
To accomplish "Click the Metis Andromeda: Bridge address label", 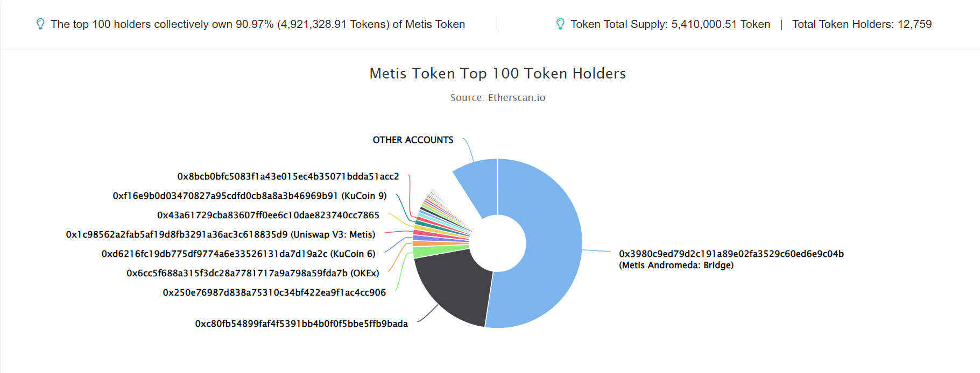I will point(731,259).
